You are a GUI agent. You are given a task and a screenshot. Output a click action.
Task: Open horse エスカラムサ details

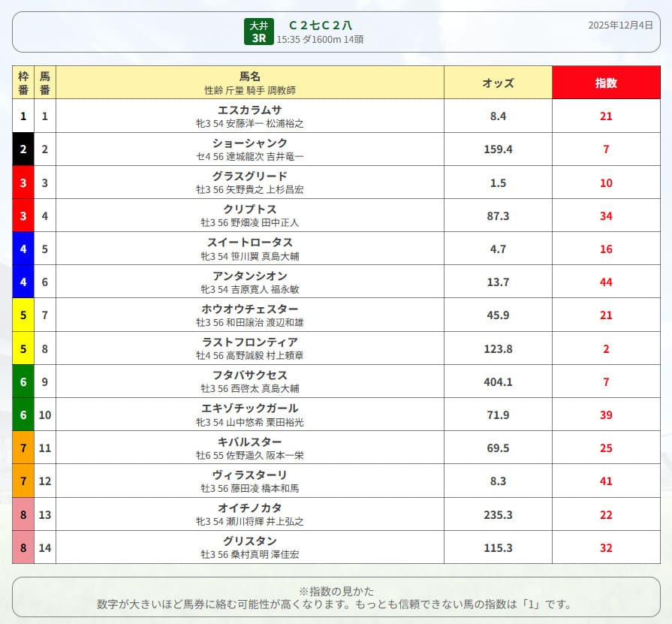(249, 110)
